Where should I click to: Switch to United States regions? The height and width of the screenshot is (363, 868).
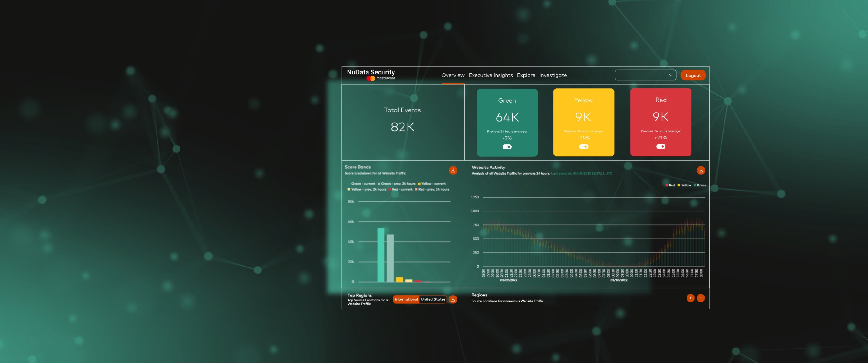click(433, 299)
